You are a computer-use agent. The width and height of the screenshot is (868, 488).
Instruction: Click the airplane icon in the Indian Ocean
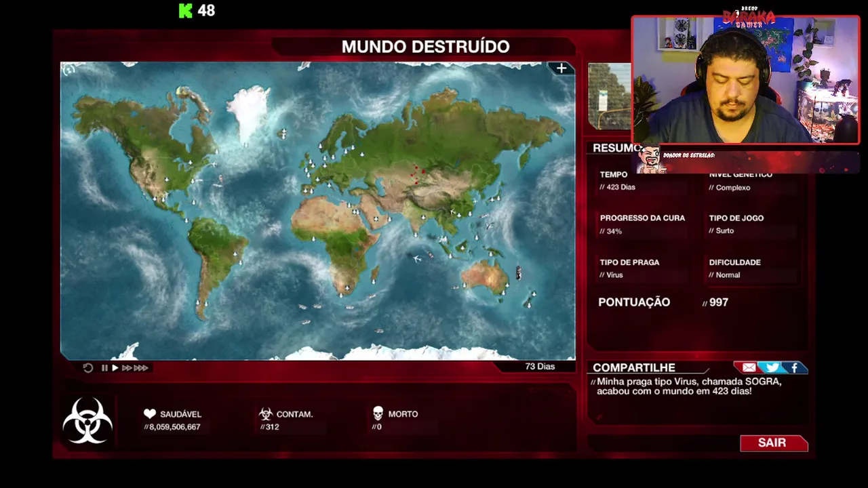pyautogui.click(x=416, y=258)
